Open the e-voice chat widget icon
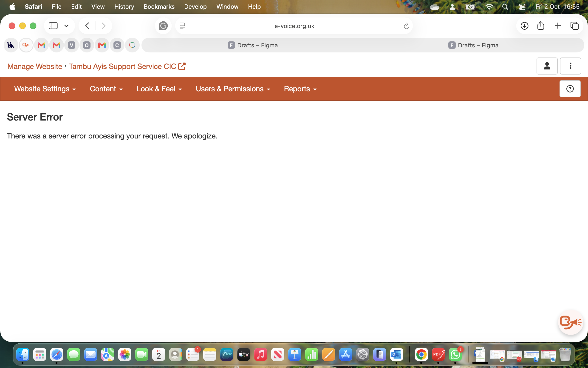 point(571,322)
